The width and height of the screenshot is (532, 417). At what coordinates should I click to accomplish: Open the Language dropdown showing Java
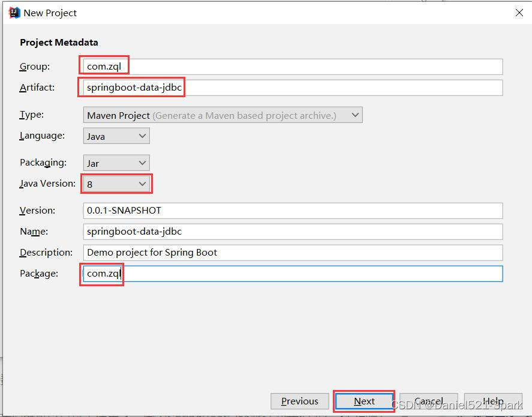point(116,136)
